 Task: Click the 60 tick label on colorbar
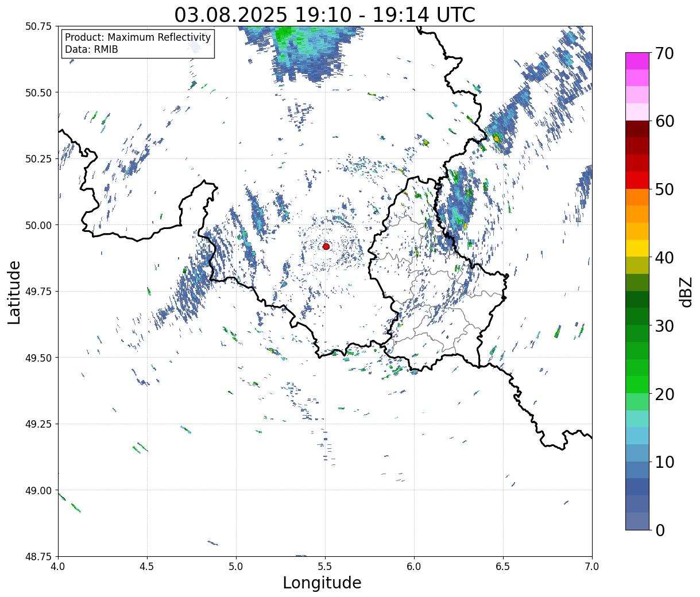tap(664, 121)
